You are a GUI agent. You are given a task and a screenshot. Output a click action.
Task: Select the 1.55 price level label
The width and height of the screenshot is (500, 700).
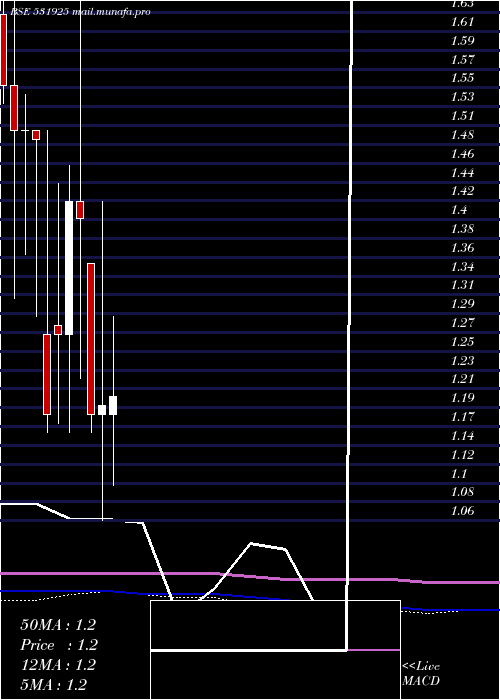(463, 78)
